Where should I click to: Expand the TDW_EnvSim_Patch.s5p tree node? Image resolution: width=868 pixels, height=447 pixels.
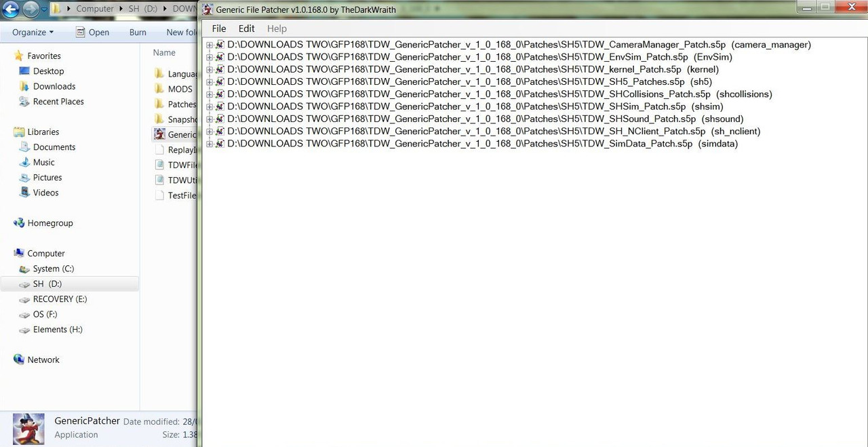pyautogui.click(x=210, y=57)
